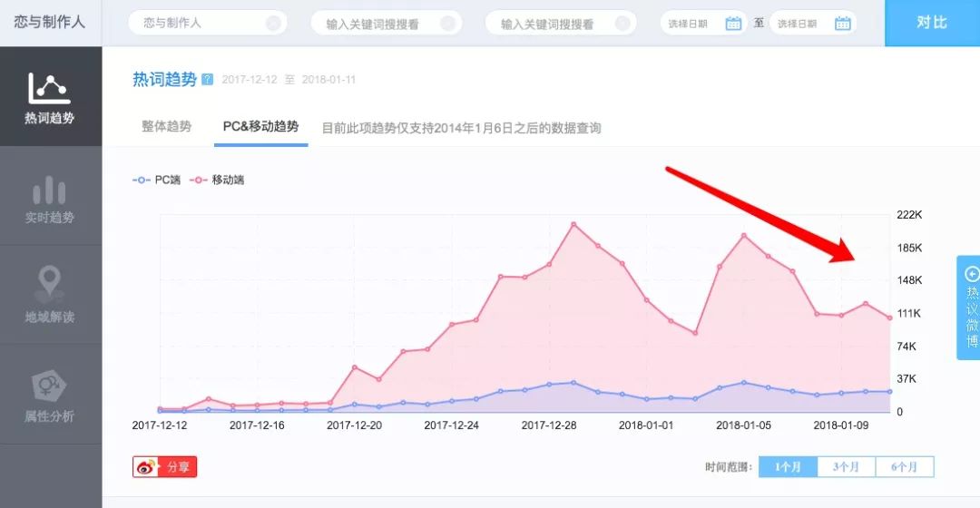980x508 pixels.
Task: Click the second keyword search input
Action: (387, 24)
